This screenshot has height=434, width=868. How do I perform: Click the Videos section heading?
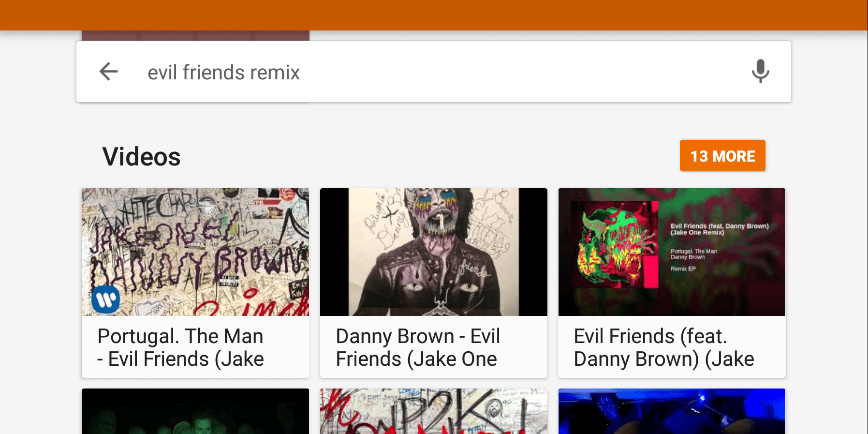click(x=141, y=157)
